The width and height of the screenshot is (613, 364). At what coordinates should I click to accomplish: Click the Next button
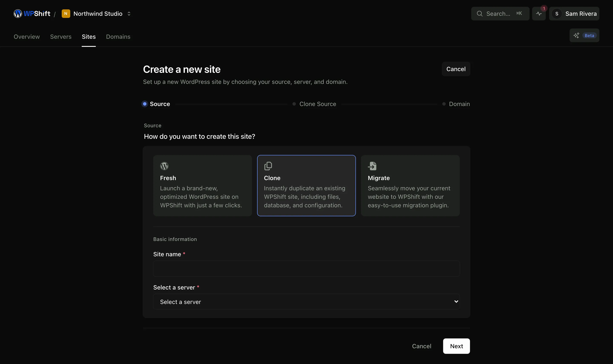[x=456, y=346]
